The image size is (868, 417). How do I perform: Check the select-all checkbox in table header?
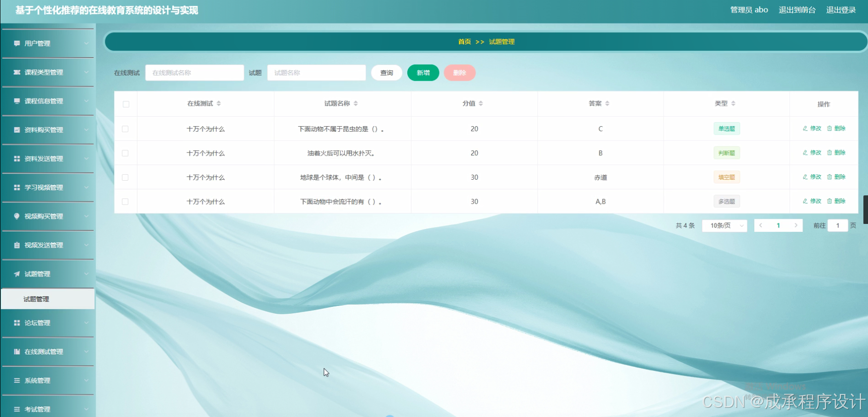tap(126, 104)
